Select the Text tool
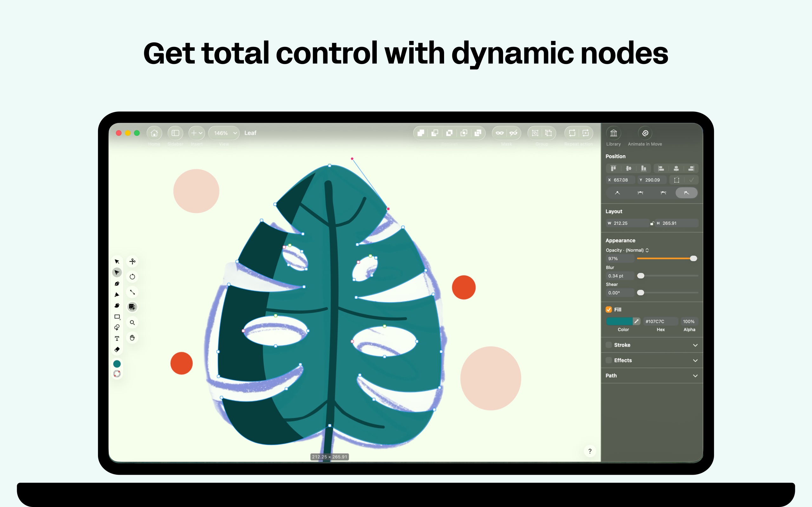 [x=117, y=338]
